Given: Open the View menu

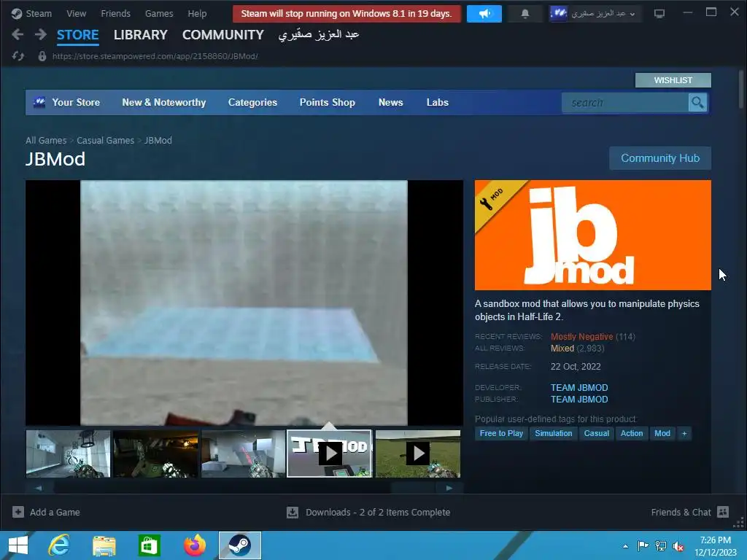Looking at the screenshot, I should tap(76, 13).
